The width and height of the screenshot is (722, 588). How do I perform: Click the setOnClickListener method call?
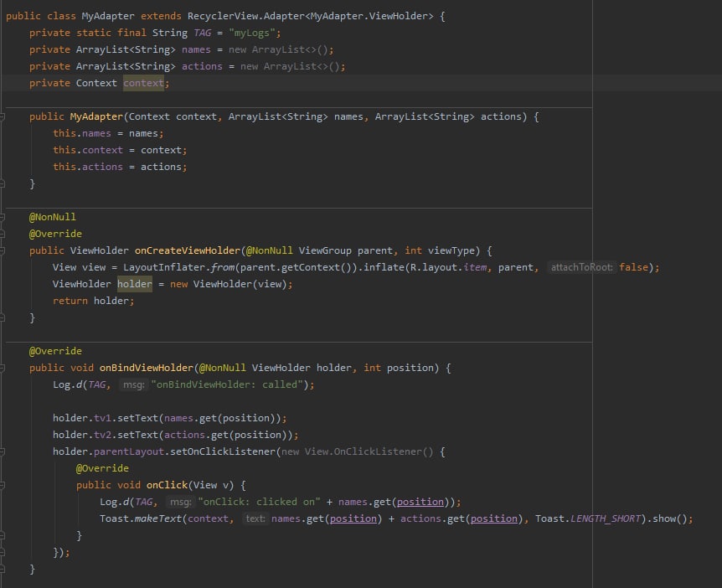(x=223, y=451)
